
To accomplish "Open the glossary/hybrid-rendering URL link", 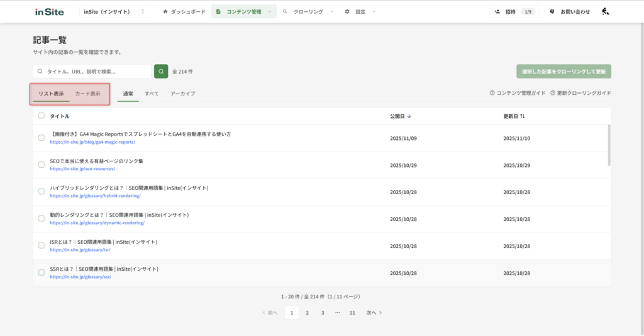I will pos(96,196).
